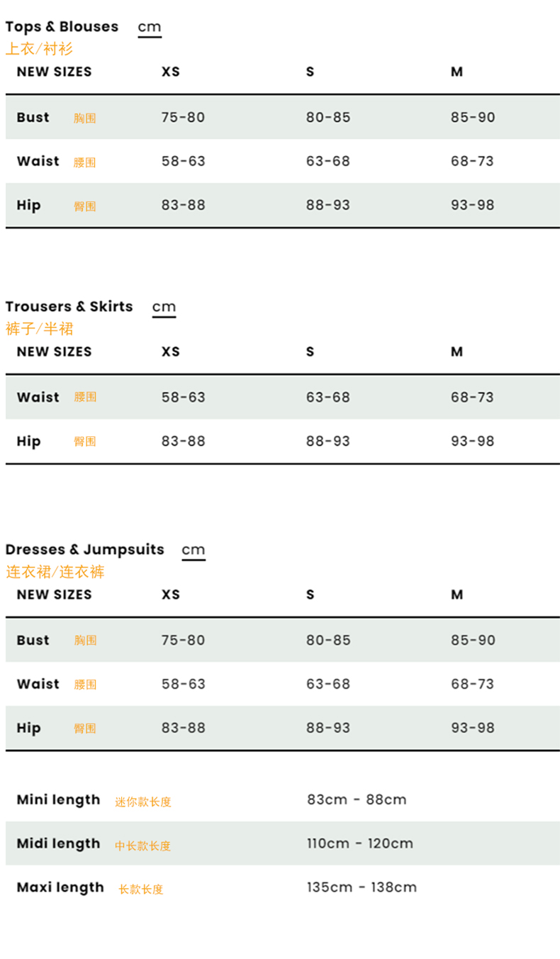Click the 135cm - 138cm maxi length value
Screen dimensions: 560x959
[x=362, y=887]
